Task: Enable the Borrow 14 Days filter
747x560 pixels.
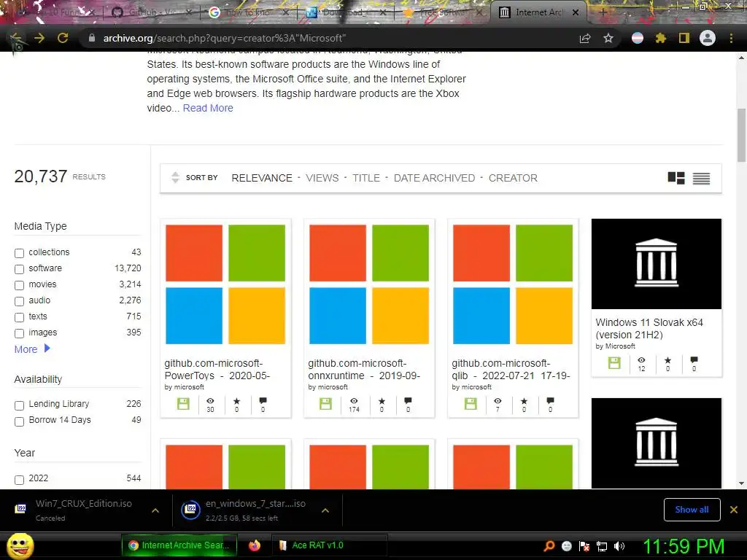Action: pos(19,421)
